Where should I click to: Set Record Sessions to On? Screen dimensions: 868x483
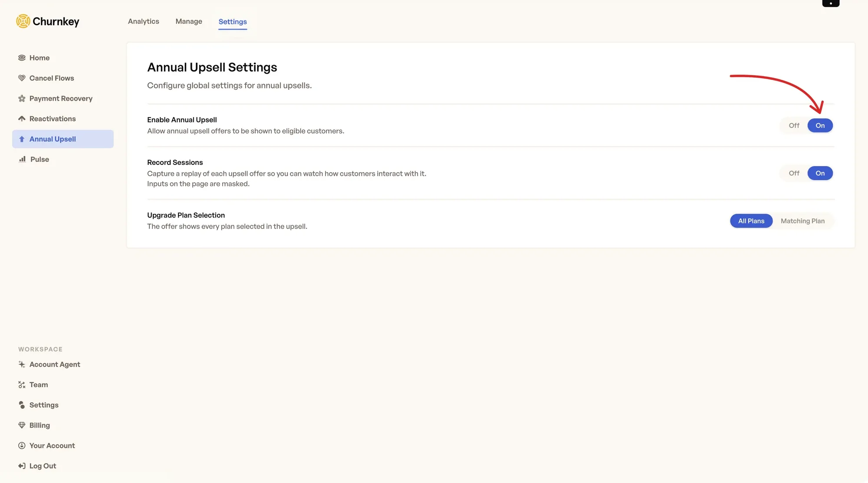tap(820, 173)
